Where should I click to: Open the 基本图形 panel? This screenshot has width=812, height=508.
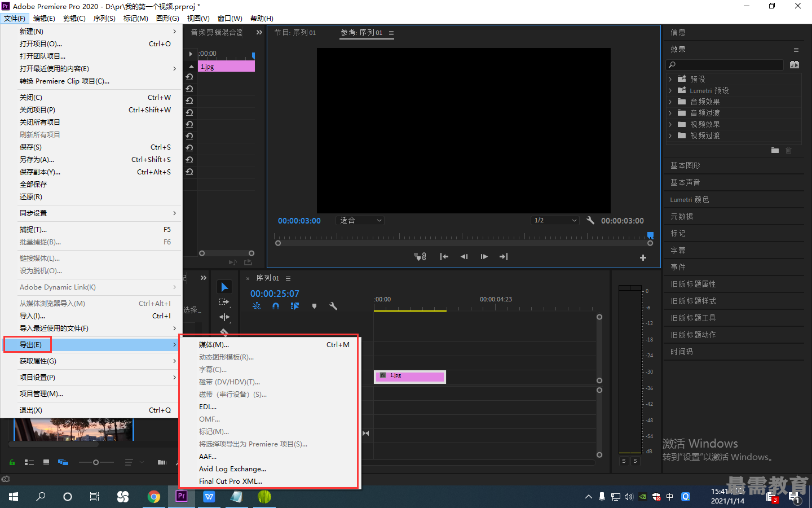[x=685, y=165]
